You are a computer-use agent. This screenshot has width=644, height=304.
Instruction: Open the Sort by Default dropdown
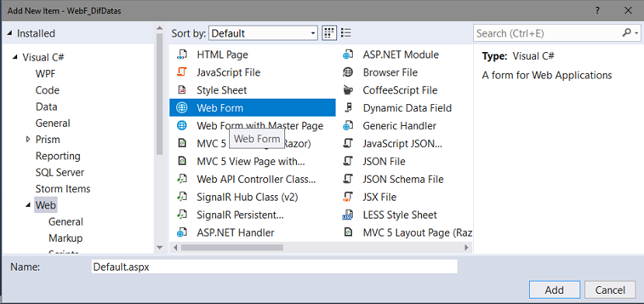pyautogui.click(x=263, y=33)
